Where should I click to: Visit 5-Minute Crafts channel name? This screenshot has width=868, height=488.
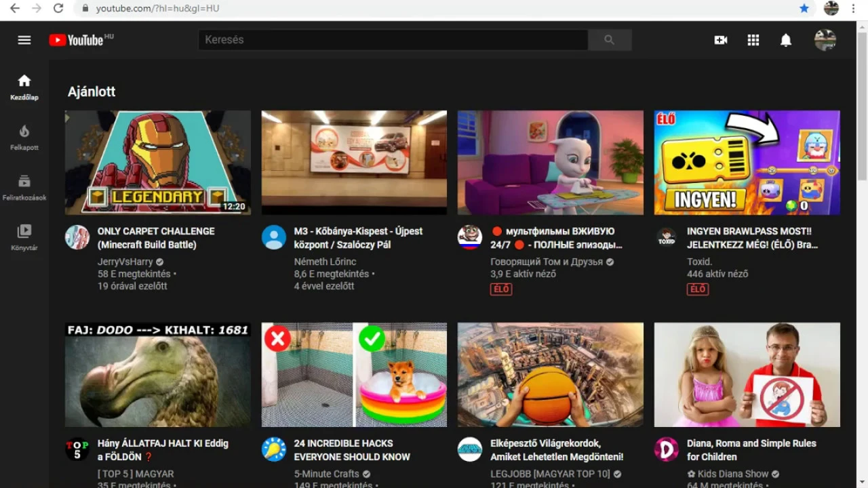click(327, 474)
